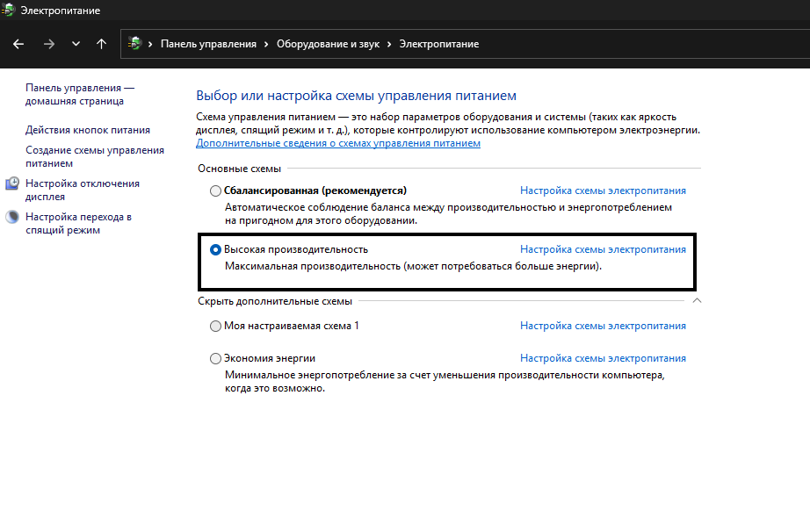Click the Forward navigation arrow
Image resolution: width=810 pixels, height=532 pixels.
(48, 44)
